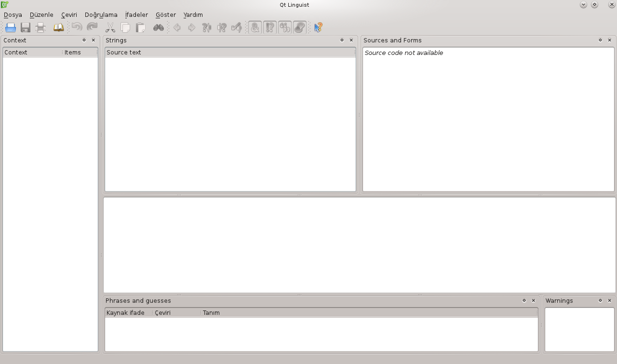Click the Kaynak ifade column header

pos(129,312)
